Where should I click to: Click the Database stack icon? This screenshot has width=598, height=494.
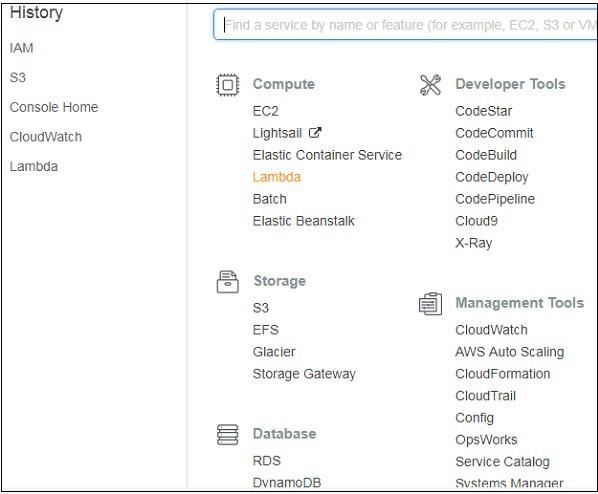click(x=228, y=434)
